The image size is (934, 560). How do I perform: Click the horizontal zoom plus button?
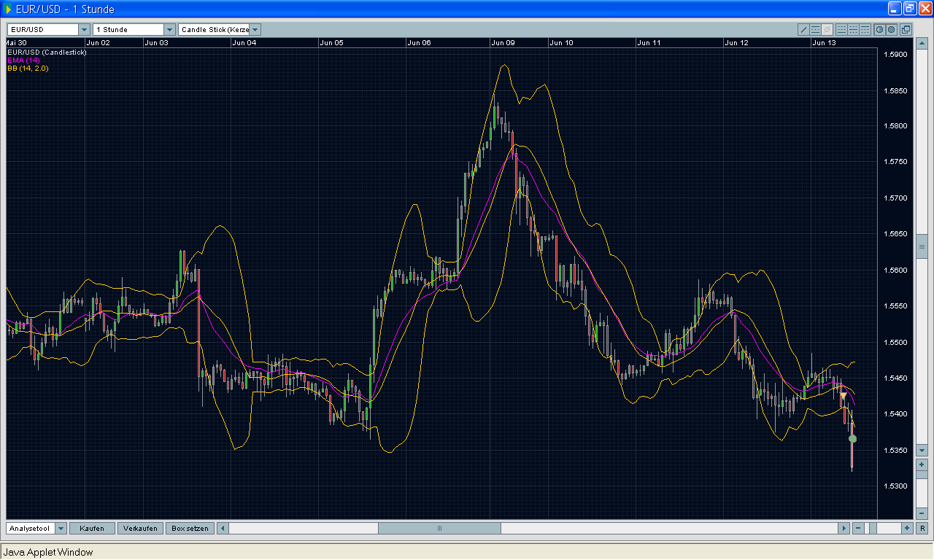click(907, 528)
